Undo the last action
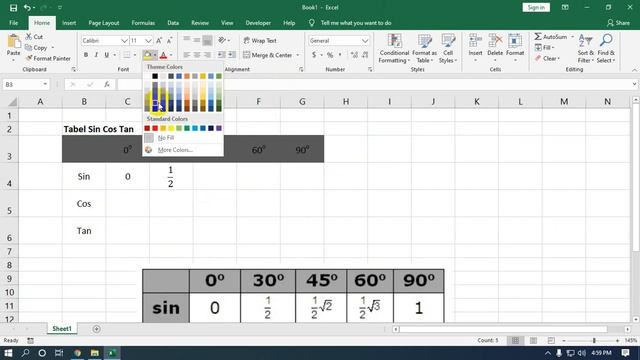The width and height of the screenshot is (640, 360). 27,7
